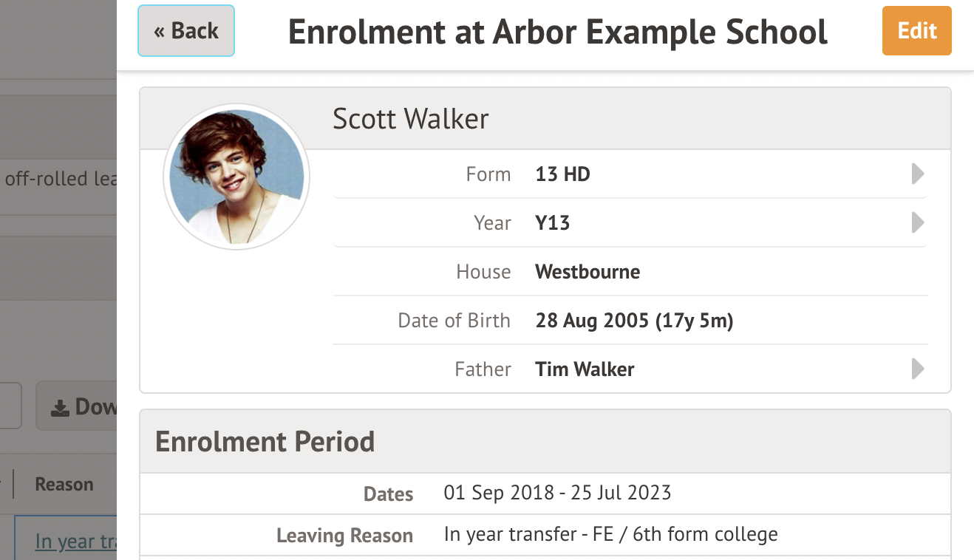This screenshot has width=974, height=560.
Task: Click the Enrolment Period section header
Action: point(265,442)
